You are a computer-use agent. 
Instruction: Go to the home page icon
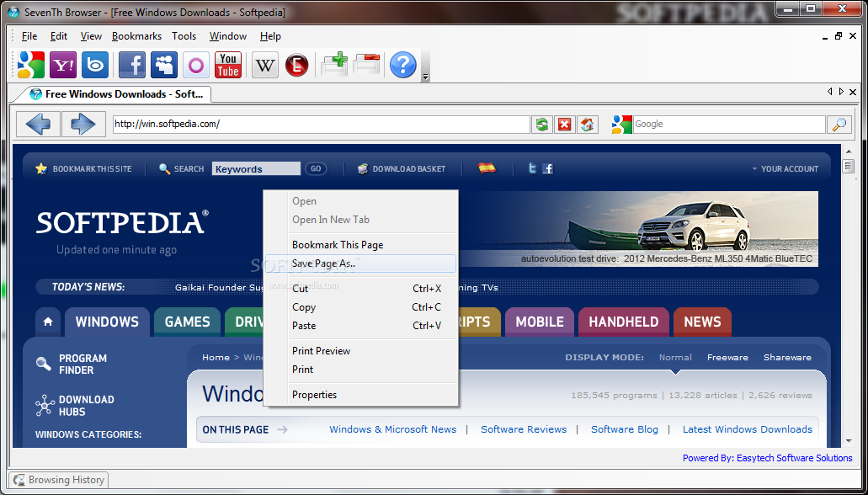click(588, 124)
